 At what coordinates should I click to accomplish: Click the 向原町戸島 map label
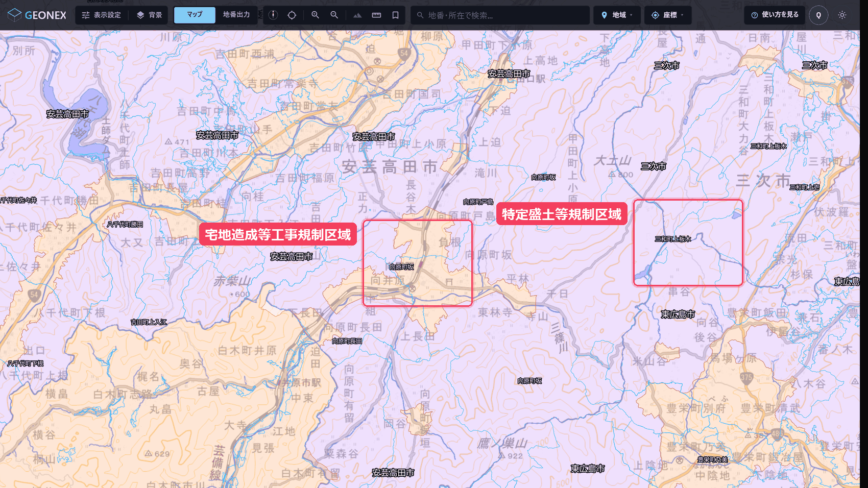pos(478,202)
